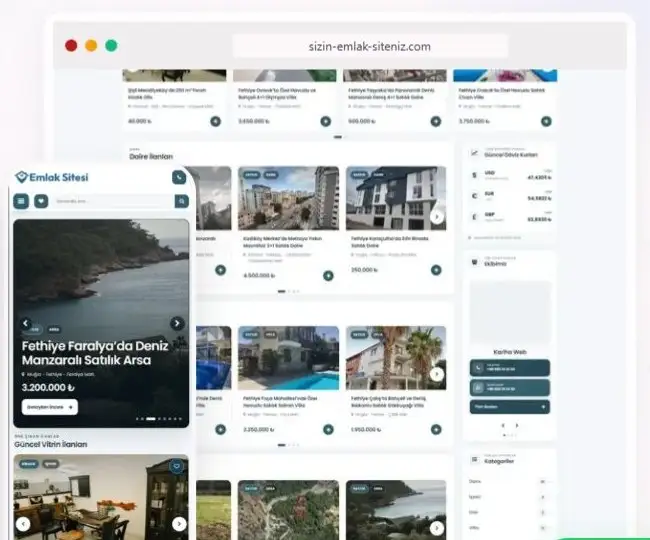Image resolution: width=650 pixels, height=540 pixels.
Task: Show previous photo on the dining room listing
Action: 23,524
